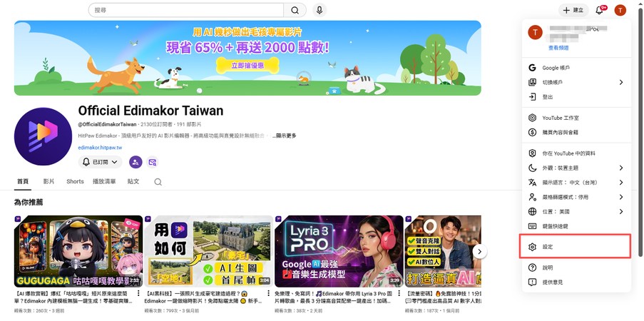The height and width of the screenshot is (321, 644).
Task: Open more options for Lyria 3 Pro video
Action: pyautogui.click(x=399, y=293)
